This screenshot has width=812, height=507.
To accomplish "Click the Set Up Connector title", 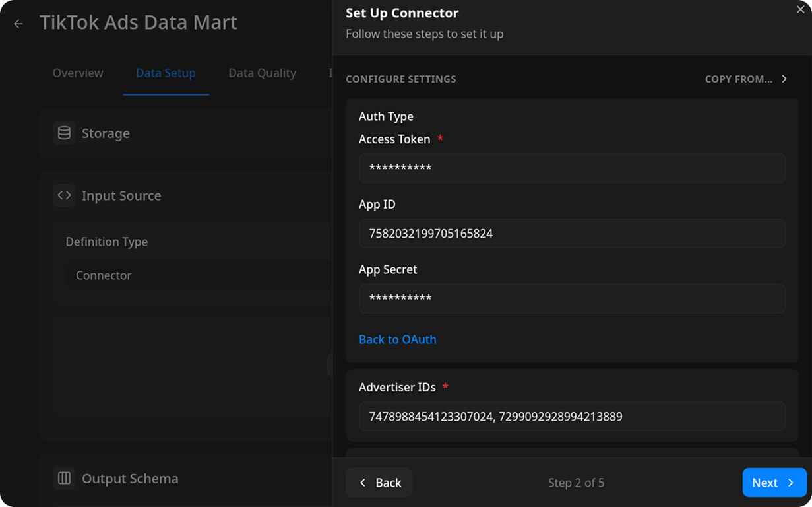I will click(x=402, y=13).
